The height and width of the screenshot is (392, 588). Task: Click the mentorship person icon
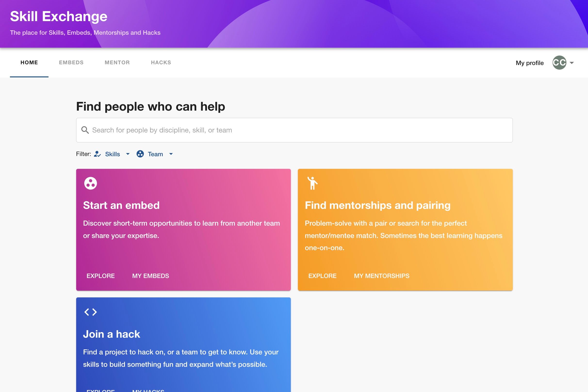click(x=312, y=182)
